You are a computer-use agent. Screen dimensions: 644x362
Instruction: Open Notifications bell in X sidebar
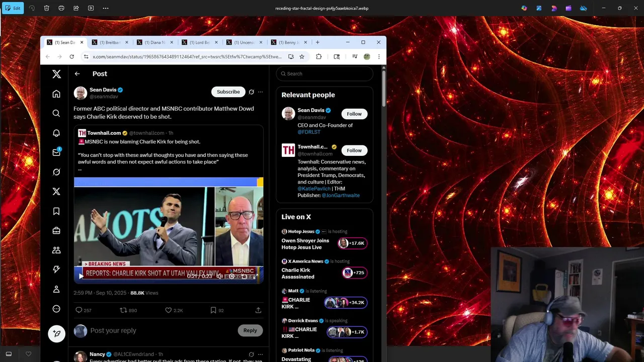click(x=56, y=133)
